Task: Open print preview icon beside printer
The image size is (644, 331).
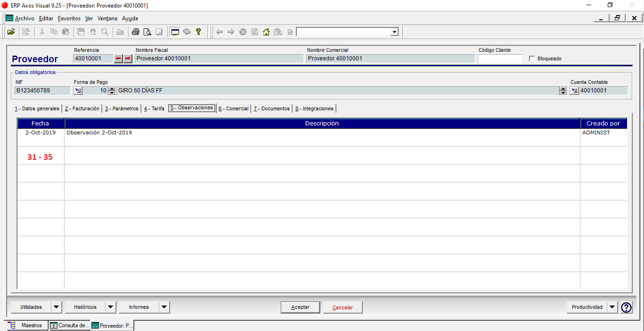Action: [147, 32]
